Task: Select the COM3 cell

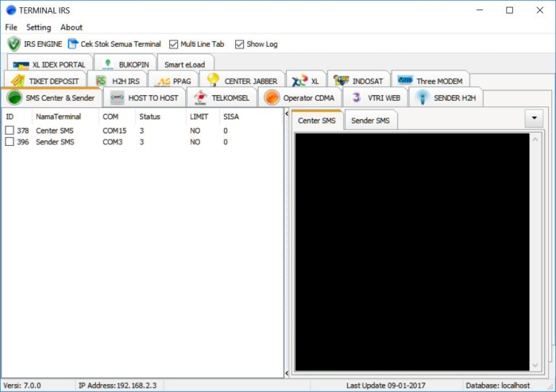Action: click(113, 142)
